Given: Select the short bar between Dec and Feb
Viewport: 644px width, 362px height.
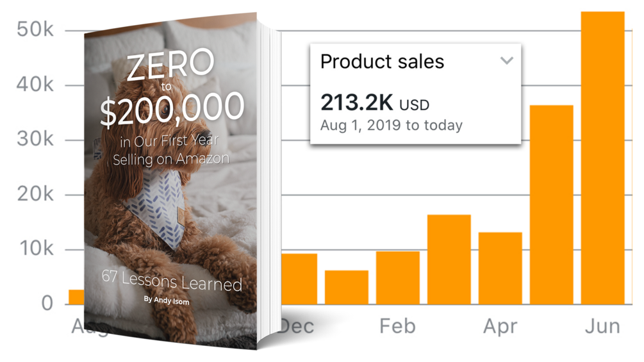Looking at the screenshot, I should tap(347, 287).
